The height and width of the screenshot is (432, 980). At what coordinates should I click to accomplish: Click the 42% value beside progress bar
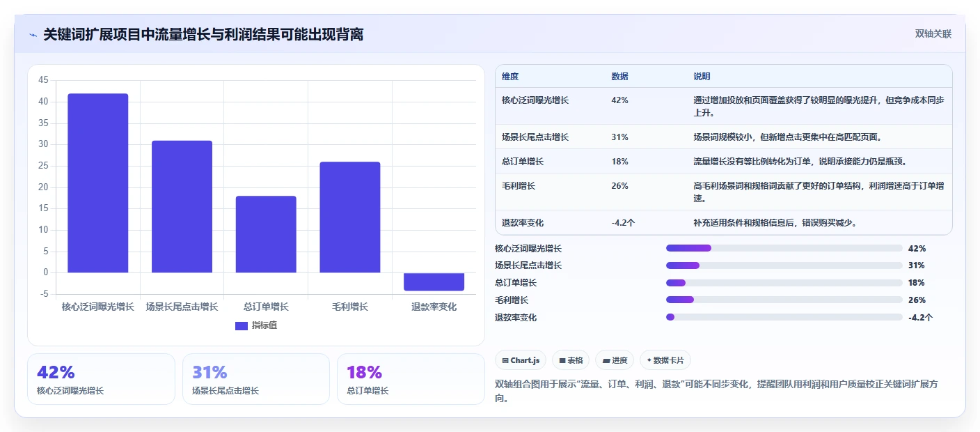coord(917,248)
